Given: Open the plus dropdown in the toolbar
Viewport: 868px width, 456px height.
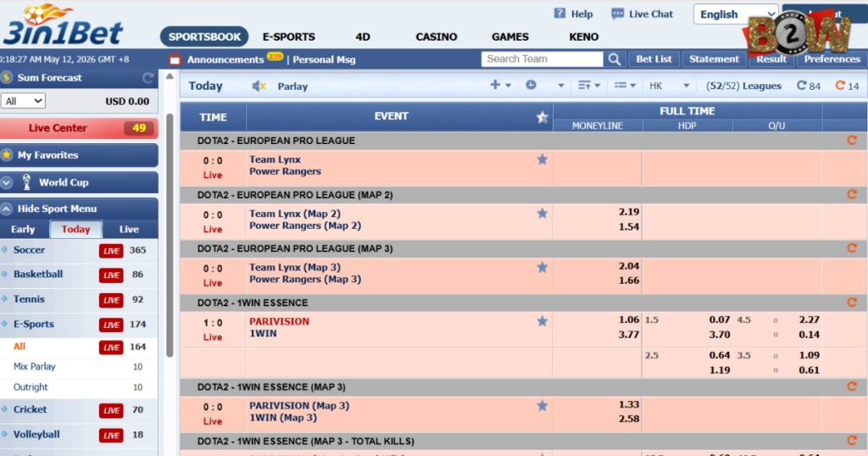Looking at the screenshot, I should [x=500, y=86].
